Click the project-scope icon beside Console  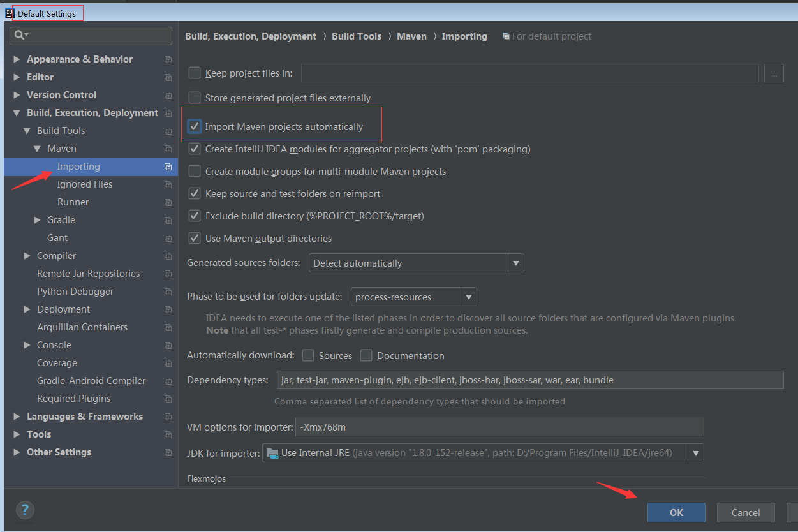[168, 345]
